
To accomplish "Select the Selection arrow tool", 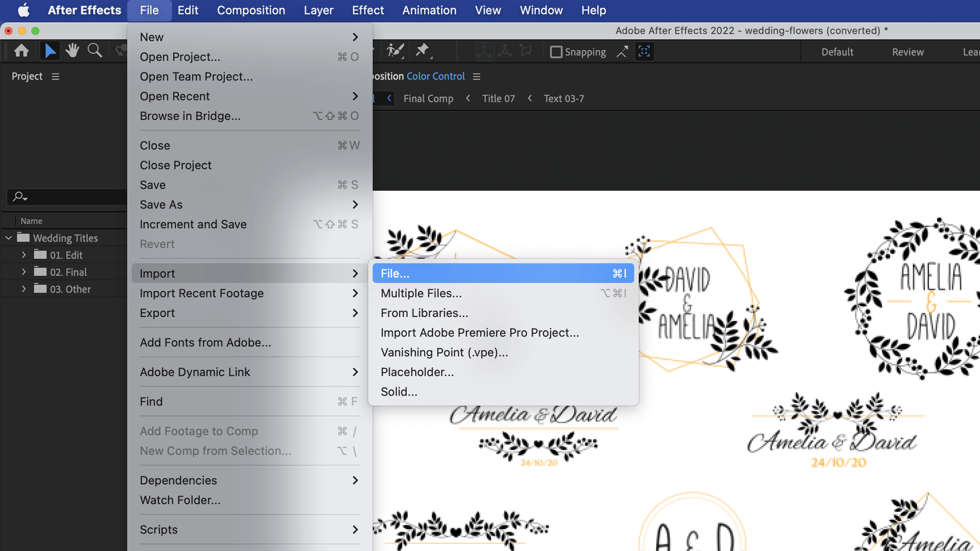I will coord(50,51).
